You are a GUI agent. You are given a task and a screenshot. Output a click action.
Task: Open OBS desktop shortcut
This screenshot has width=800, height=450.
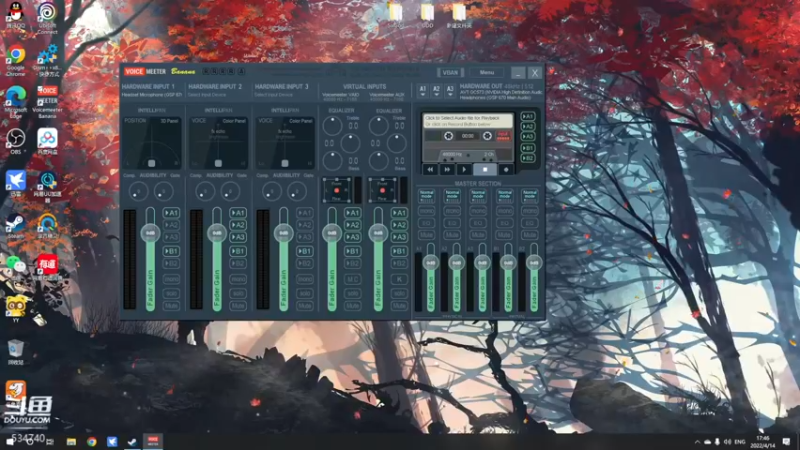[x=16, y=142]
